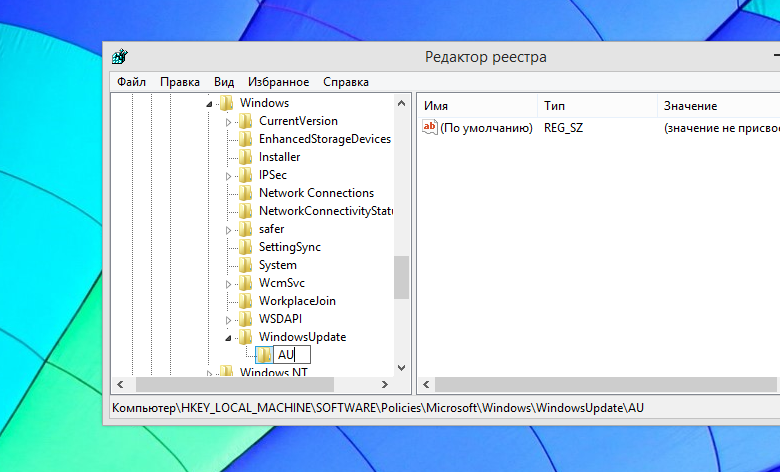Image resolution: width=780 pixels, height=472 pixels.
Task: Click the EnhancedStorageDevices folder icon
Action: (245, 139)
